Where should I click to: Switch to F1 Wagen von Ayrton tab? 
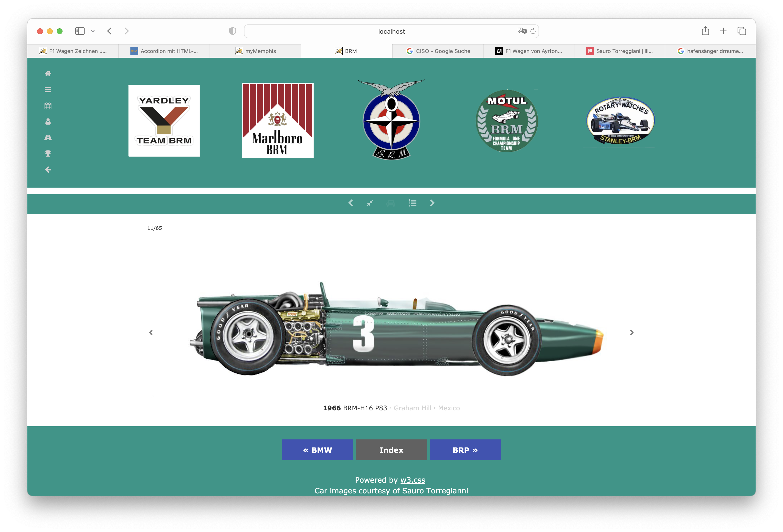529,51
